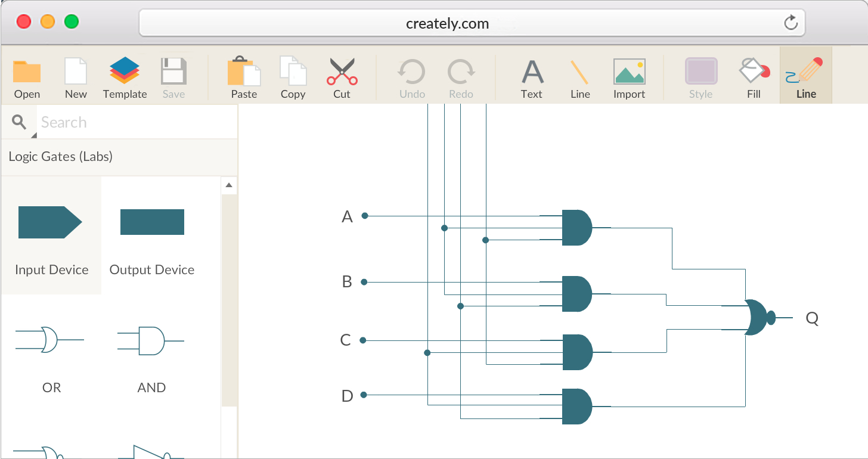Viewport: 868px width, 459px height.
Task: Click the OR shape label
Action: click(51, 387)
